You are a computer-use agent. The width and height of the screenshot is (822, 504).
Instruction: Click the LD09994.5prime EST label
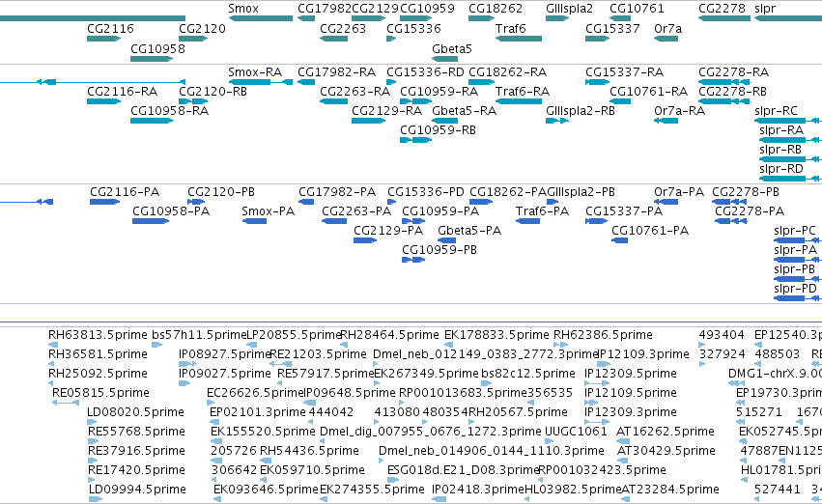pos(137,490)
